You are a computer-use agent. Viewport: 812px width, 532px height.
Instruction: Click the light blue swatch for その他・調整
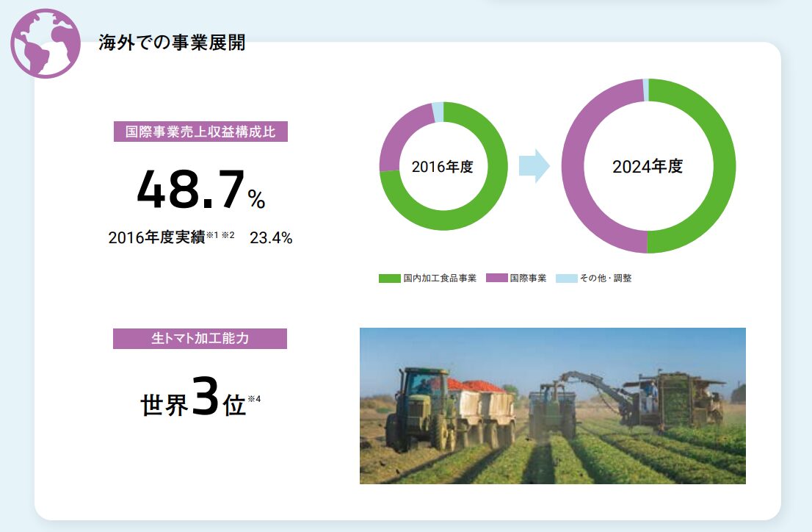point(567,278)
